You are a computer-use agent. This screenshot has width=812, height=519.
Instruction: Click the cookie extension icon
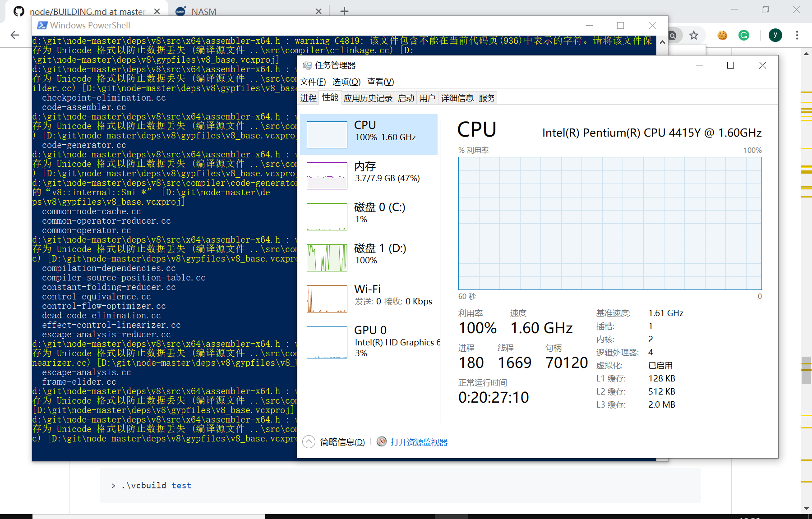(x=722, y=35)
